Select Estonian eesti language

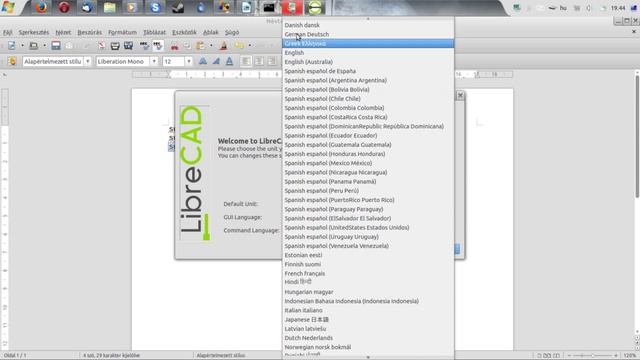(x=368, y=255)
